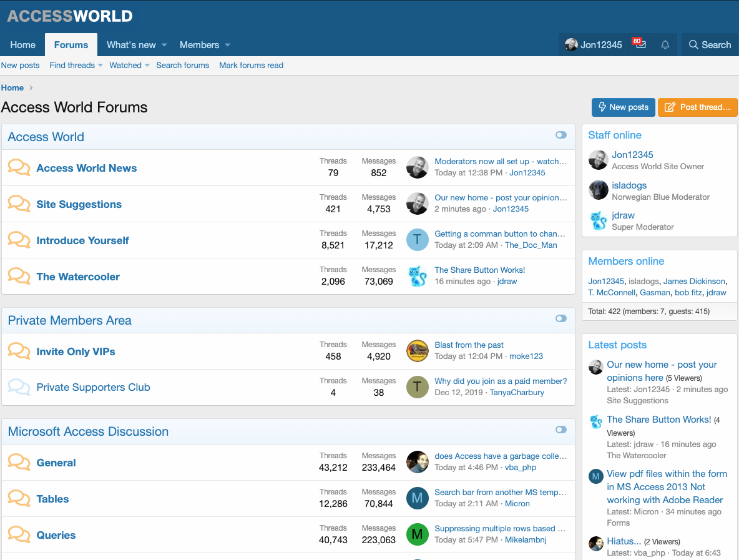Open the Microsoft Access Discussion category title
The width and height of the screenshot is (739, 560).
pyautogui.click(x=88, y=431)
